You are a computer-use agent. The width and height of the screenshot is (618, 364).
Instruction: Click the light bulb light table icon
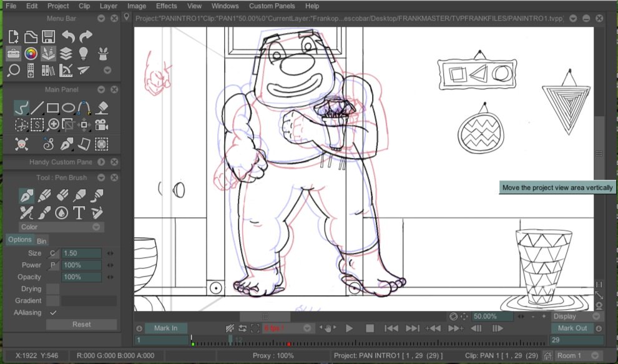click(x=83, y=54)
